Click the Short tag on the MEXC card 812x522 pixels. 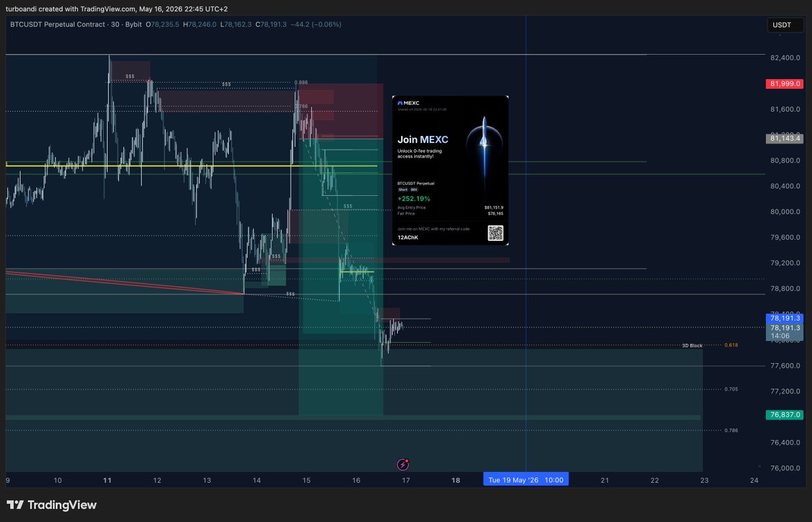tap(403, 190)
